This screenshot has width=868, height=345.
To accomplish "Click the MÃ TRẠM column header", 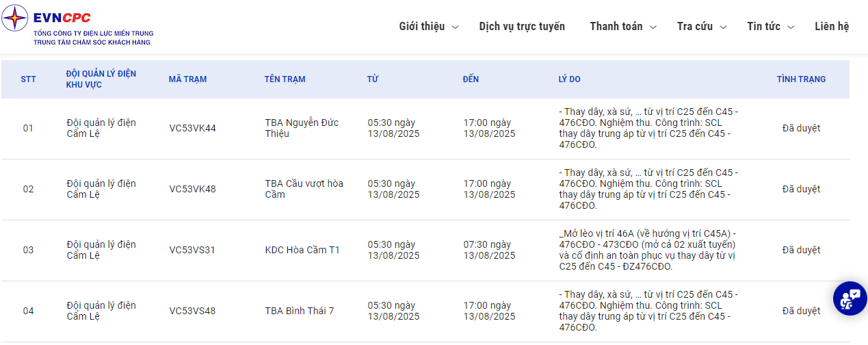I will point(187,79).
